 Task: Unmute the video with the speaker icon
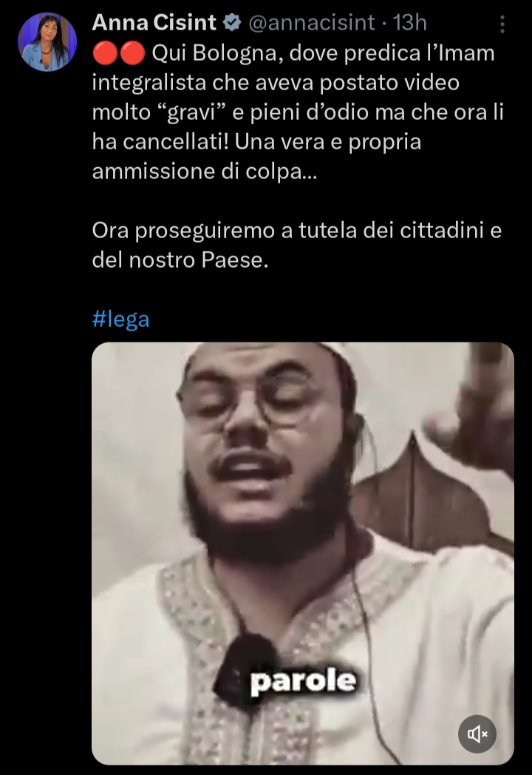[477, 734]
